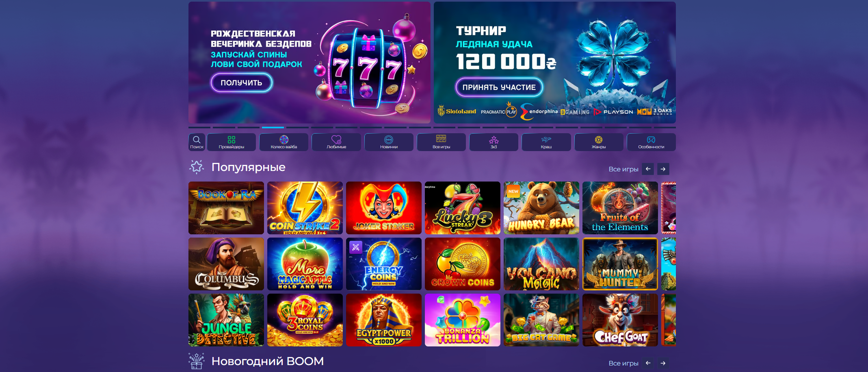Viewport: 868px width, 372px height.
Task: Open the Поиск search icon
Action: [x=197, y=142]
